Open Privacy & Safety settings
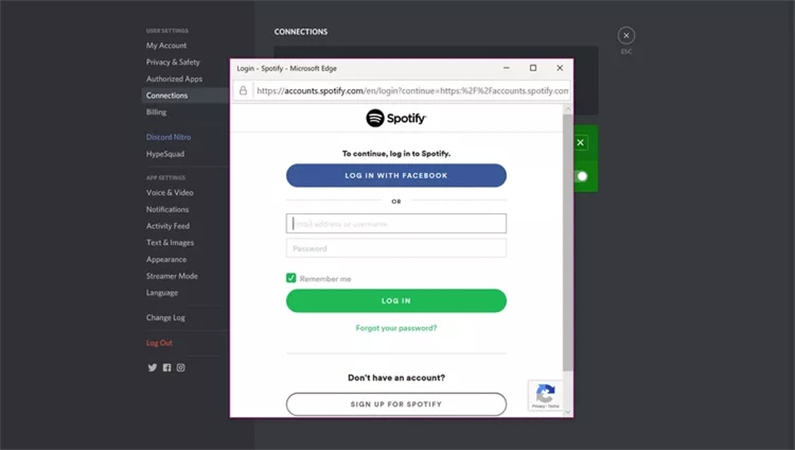This screenshot has height=450, width=795. coord(173,62)
